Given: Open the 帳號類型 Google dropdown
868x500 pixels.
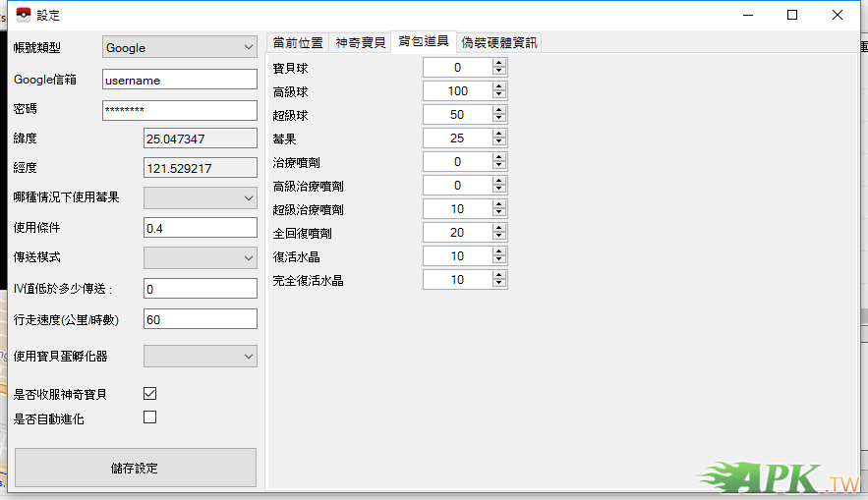Looking at the screenshot, I should pyautogui.click(x=180, y=47).
